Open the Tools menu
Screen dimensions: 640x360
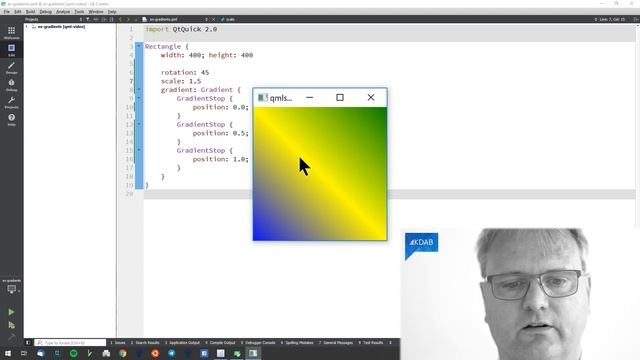pyautogui.click(x=79, y=12)
